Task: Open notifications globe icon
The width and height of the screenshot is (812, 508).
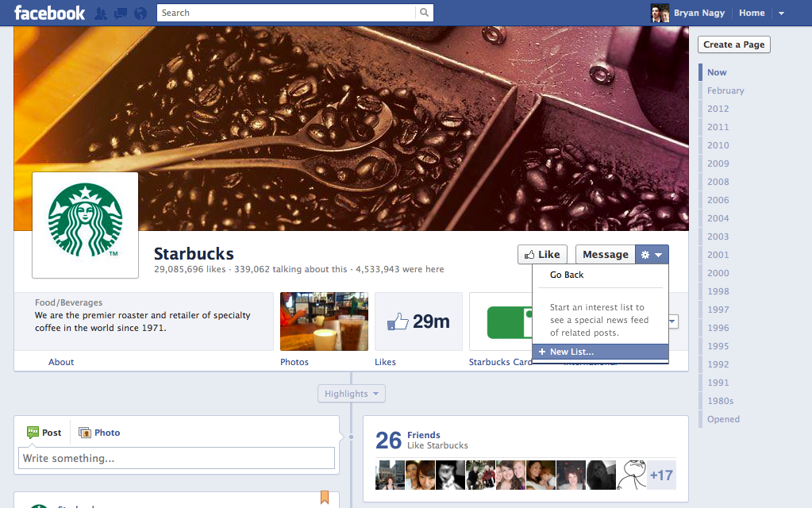Action: [x=140, y=13]
